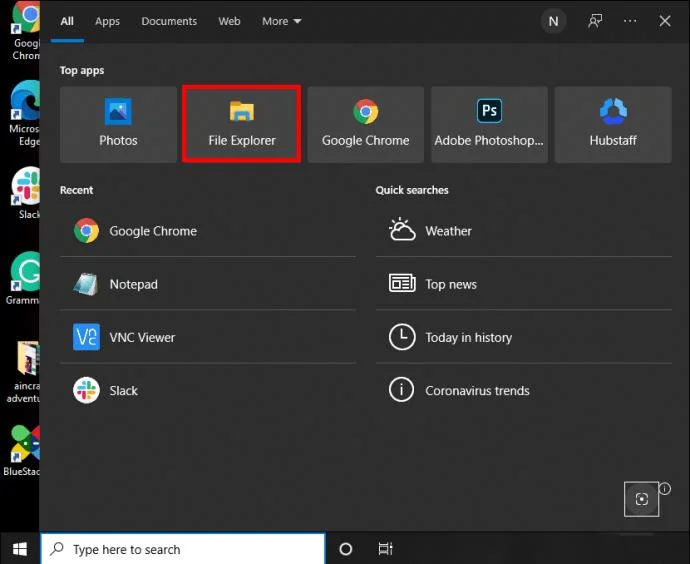
Task: Click the info icon beside screenshot search
Action: (665, 488)
